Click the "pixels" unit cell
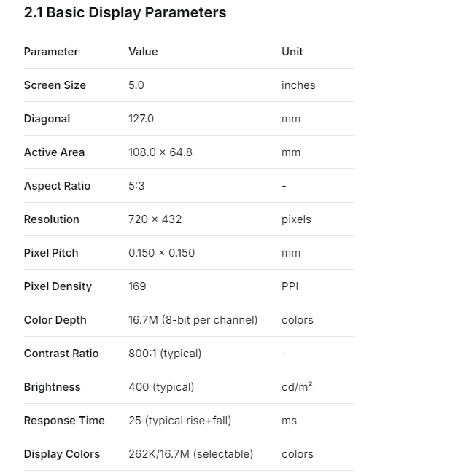This screenshot has height=476, width=450. point(296,219)
